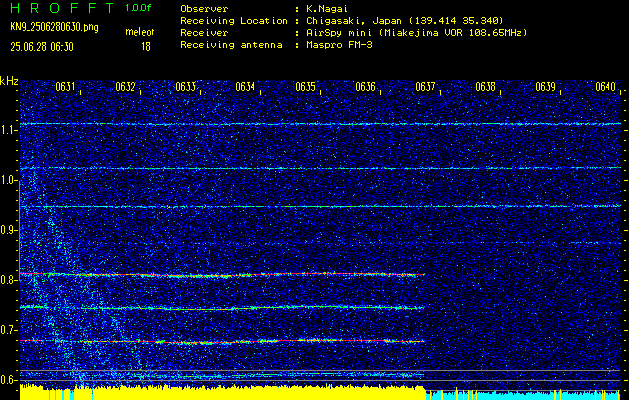629x400 pixels.
Task: Click the meteor label above the count
Action: [140, 32]
